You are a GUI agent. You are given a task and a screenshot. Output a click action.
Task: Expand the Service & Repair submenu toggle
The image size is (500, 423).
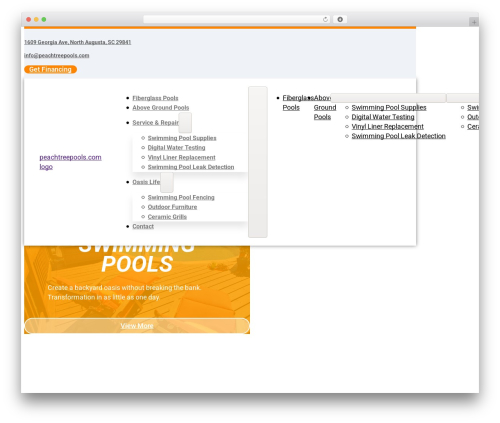pyautogui.click(x=185, y=123)
